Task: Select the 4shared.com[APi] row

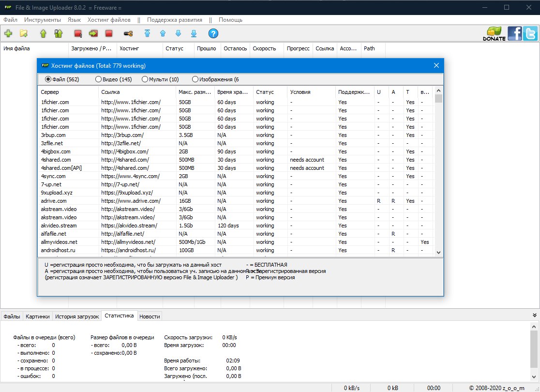Action: click(236, 168)
